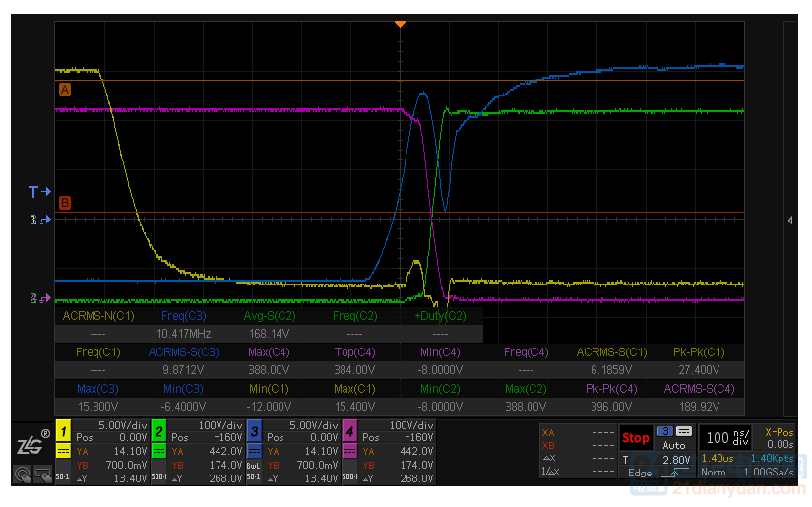This screenshot has width=812, height=507.
Task: Adjust trigger level T 2.80V field
Action: pos(656,460)
